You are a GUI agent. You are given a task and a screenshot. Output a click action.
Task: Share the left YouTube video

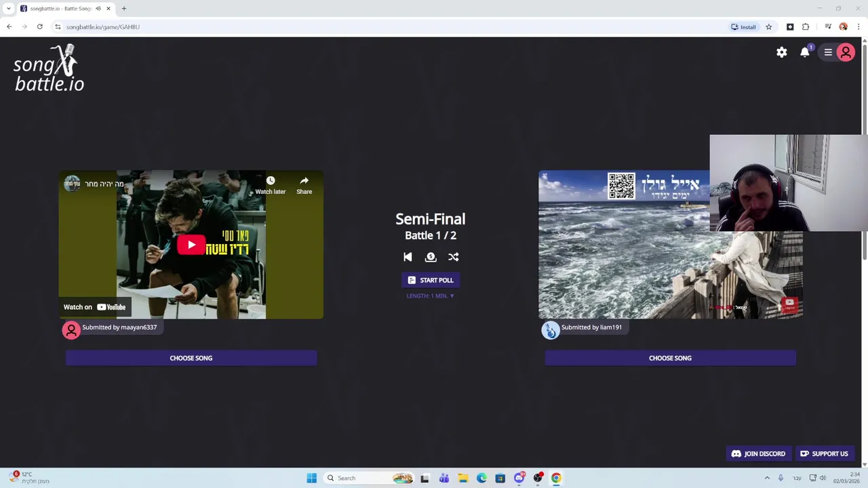click(x=304, y=184)
